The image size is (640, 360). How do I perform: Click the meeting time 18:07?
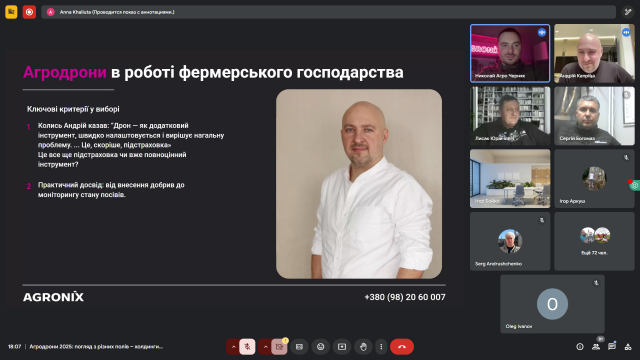point(14,347)
